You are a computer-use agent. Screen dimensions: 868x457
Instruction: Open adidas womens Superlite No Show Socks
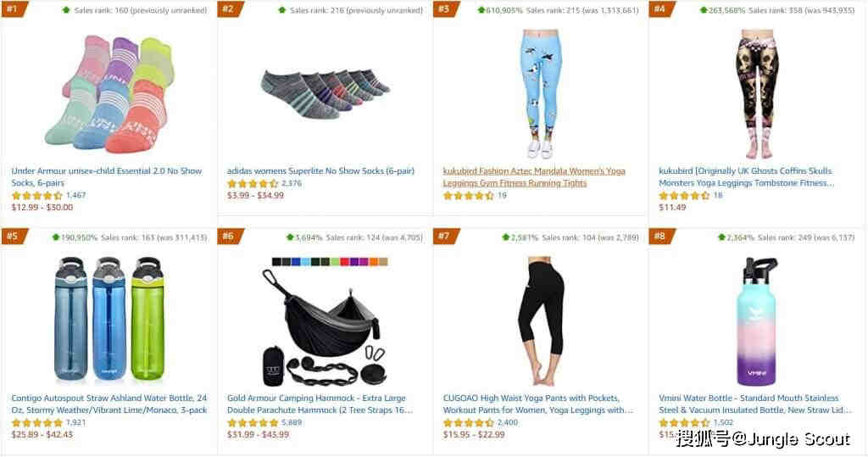point(320,170)
